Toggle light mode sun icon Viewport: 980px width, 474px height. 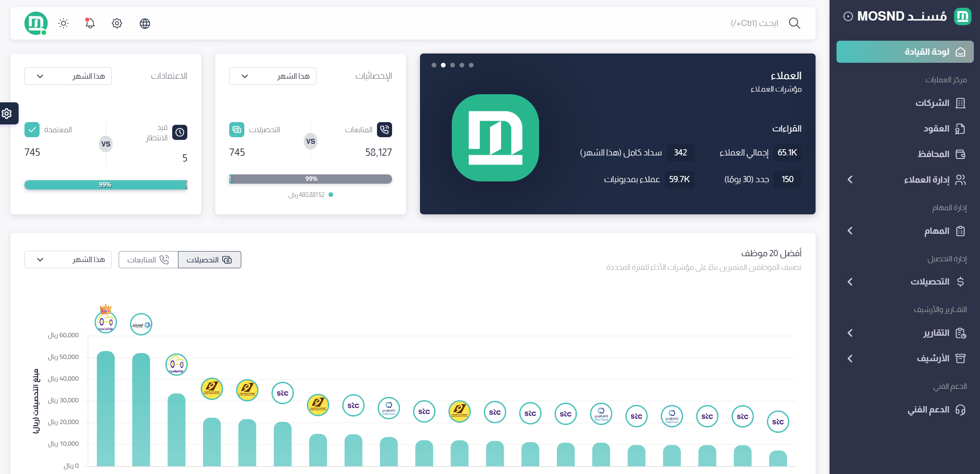click(63, 24)
